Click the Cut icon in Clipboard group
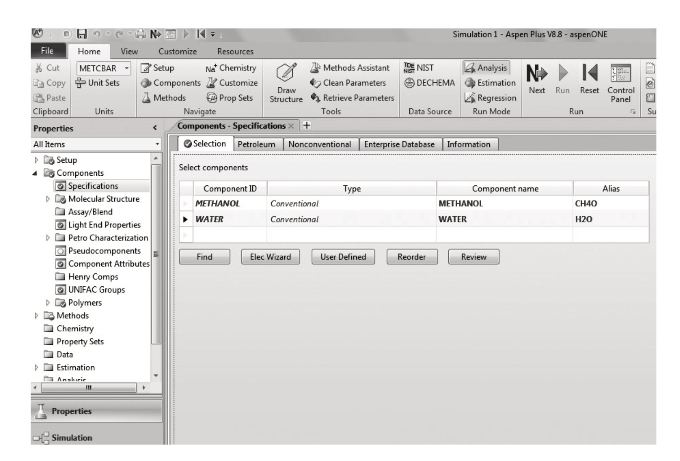 pyautogui.click(x=39, y=68)
